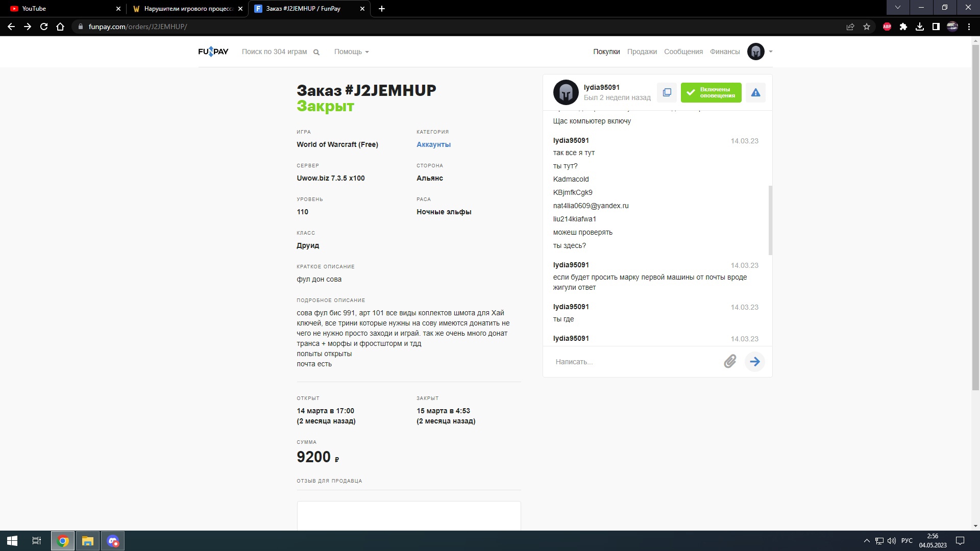This screenshot has height=551, width=980.
Task: Show hidden system tray icons
Action: [x=867, y=541]
